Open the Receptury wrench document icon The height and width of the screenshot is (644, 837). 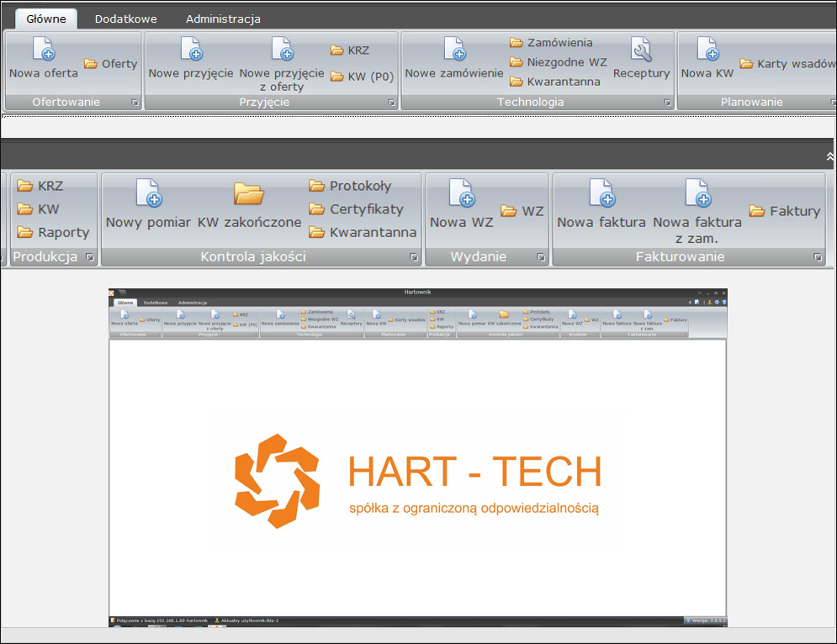(x=641, y=50)
